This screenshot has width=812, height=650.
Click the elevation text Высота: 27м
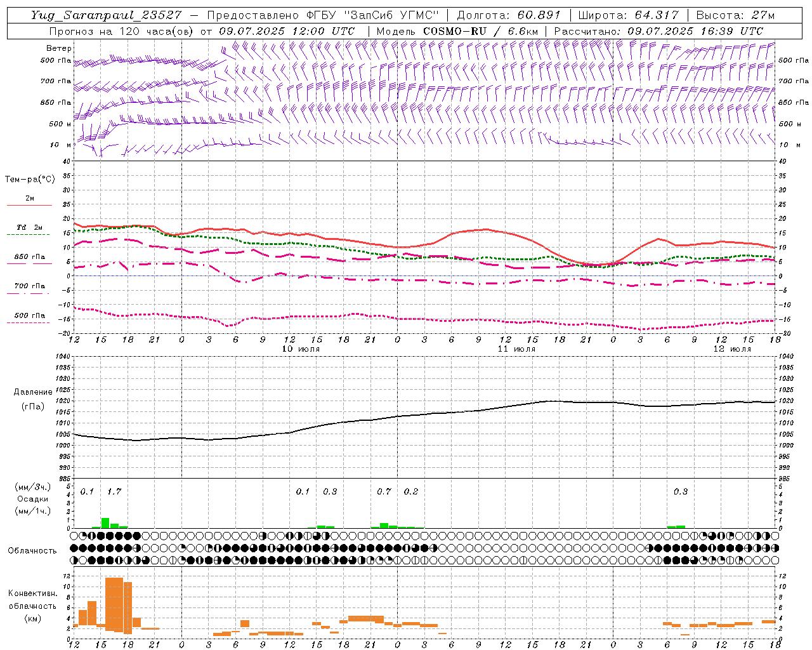(x=735, y=15)
